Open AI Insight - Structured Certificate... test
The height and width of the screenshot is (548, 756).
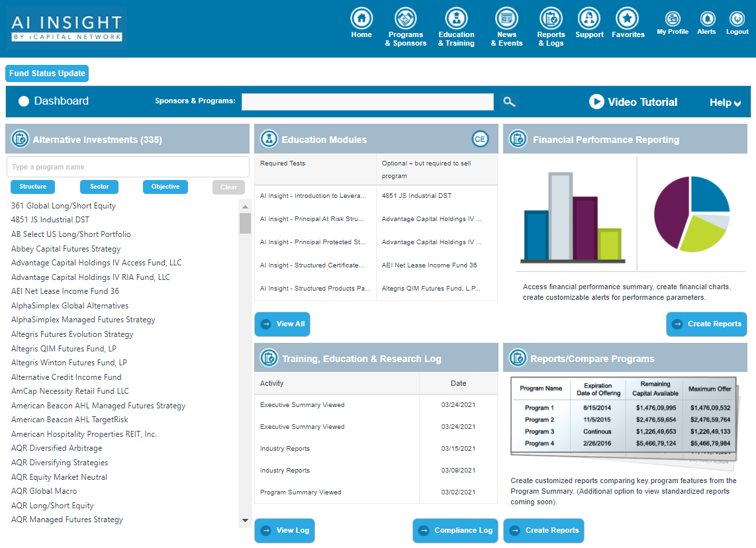(x=312, y=265)
